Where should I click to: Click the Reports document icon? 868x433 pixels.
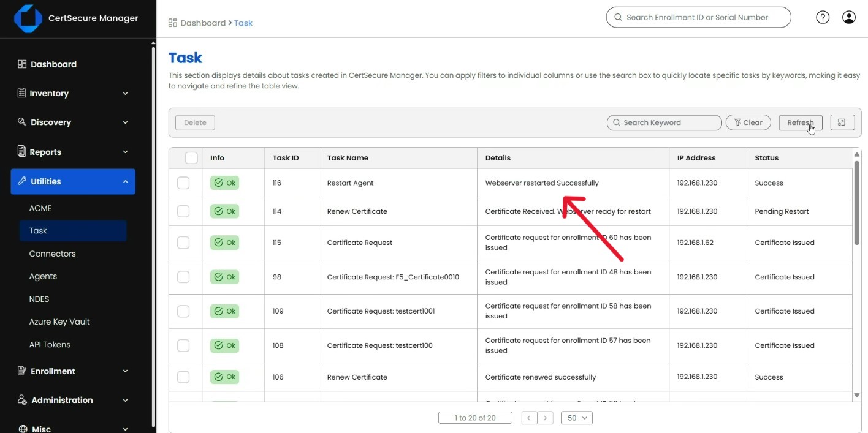(22, 152)
